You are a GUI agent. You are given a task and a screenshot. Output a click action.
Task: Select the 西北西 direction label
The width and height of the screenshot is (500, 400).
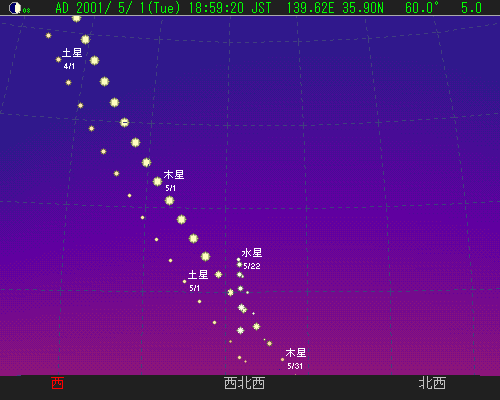click(x=245, y=383)
